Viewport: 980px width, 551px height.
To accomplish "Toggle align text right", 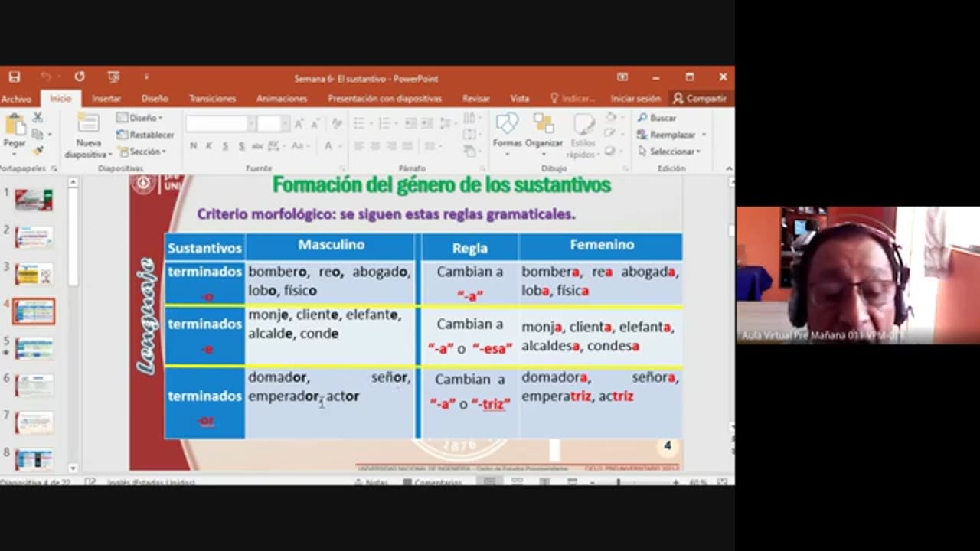I will [391, 146].
